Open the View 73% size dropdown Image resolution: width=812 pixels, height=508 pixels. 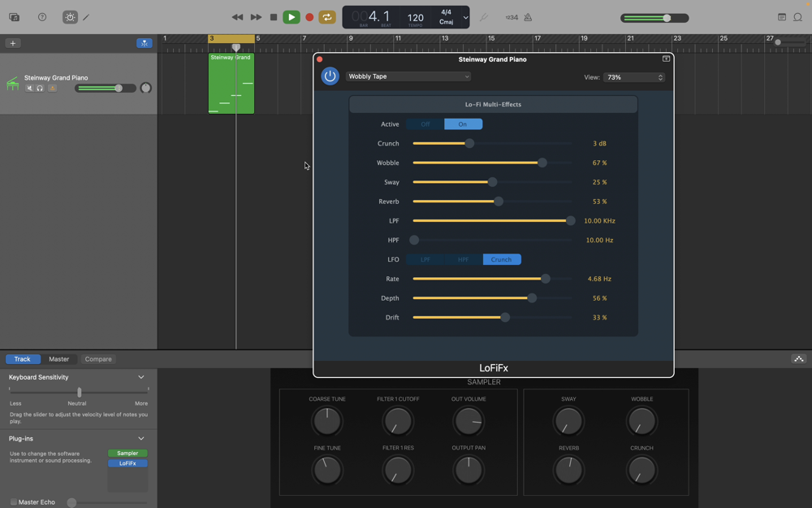pyautogui.click(x=634, y=77)
